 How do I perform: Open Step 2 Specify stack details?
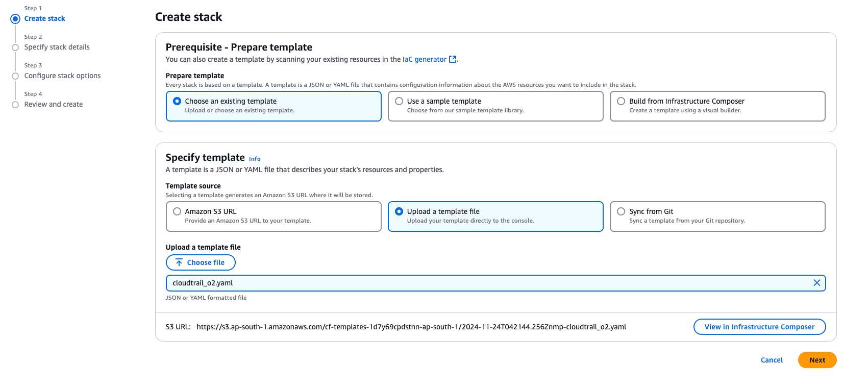[x=57, y=47]
